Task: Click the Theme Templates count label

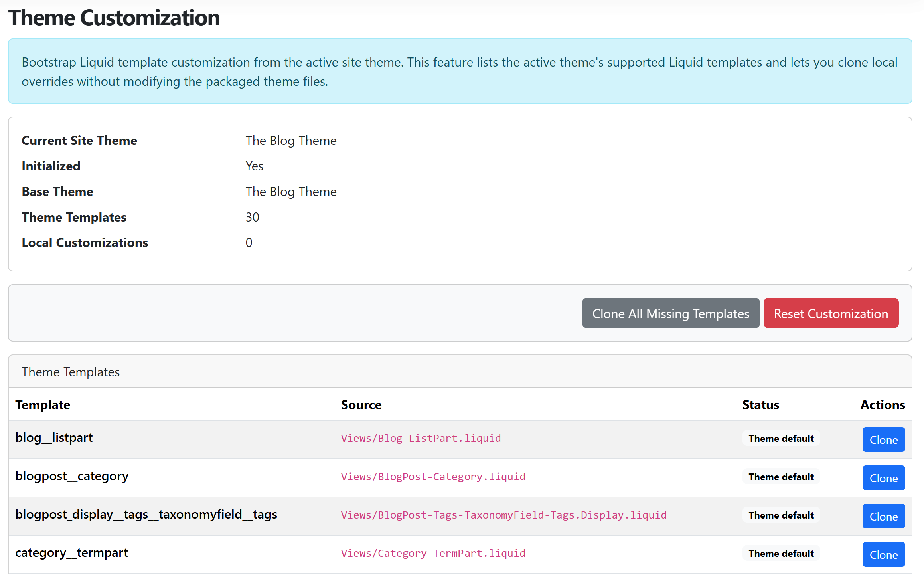Action: click(x=74, y=217)
